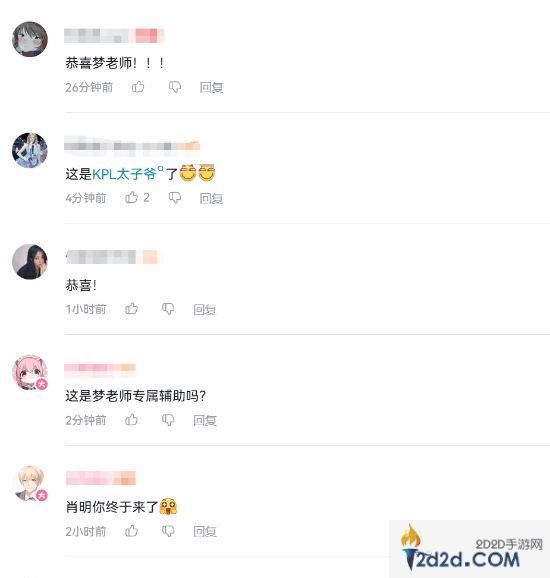Viewport: 550px width, 578px height.
Task: Reply to the comment posted 26分钟前
Action: 211,87
